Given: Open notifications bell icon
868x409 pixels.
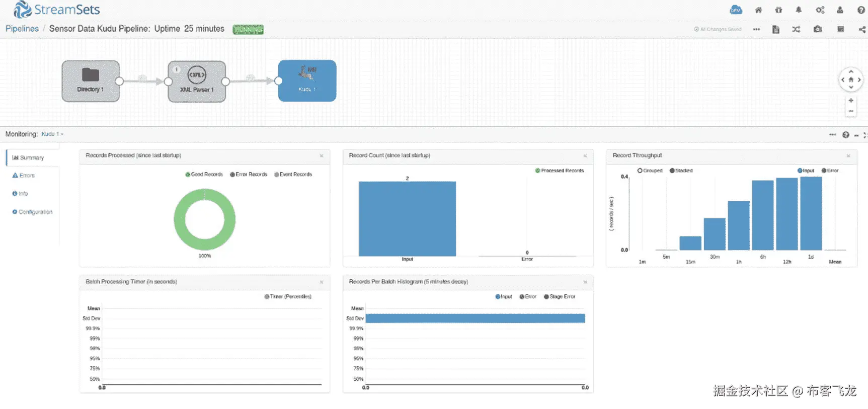Looking at the screenshot, I should pos(799,10).
